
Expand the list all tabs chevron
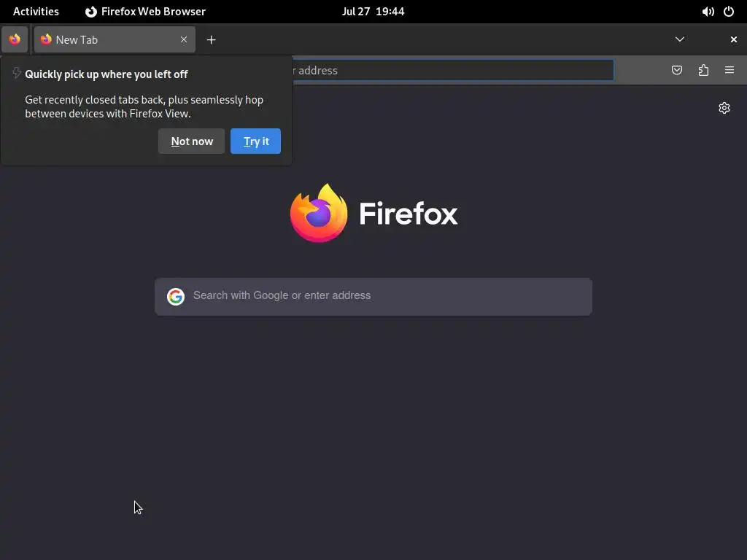pyautogui.click(x=680, y=39)
